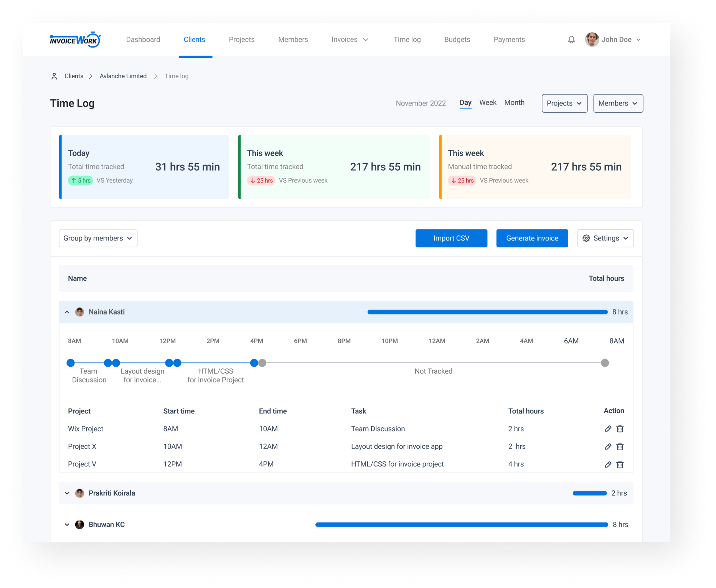The width and height of the screenshot is (716, 588).
Task: Click the Import CSV button
Action: (451, 238)
